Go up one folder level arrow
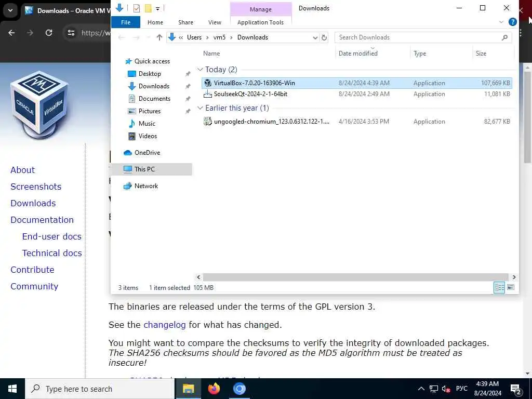The height and width of the screenshot is (399, 532). pyautogui.click(x=159, y=37)
